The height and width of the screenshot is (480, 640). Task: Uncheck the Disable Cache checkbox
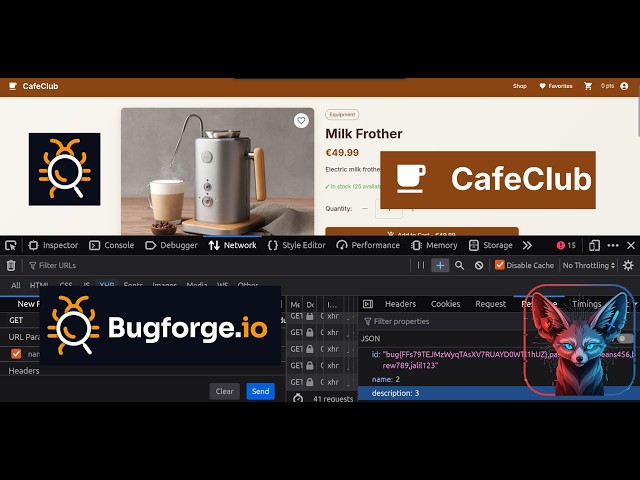tap(499, 265)
